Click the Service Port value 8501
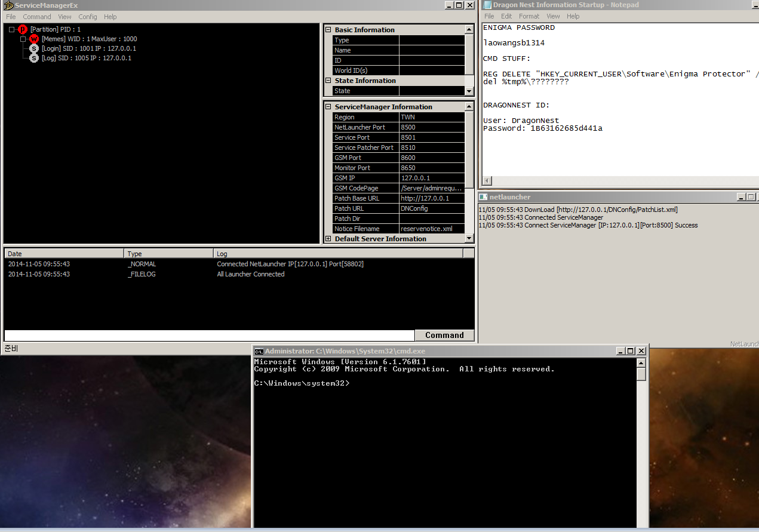Image resolution: width=759 pixels, height=532 pixels. tap(432, 137)
